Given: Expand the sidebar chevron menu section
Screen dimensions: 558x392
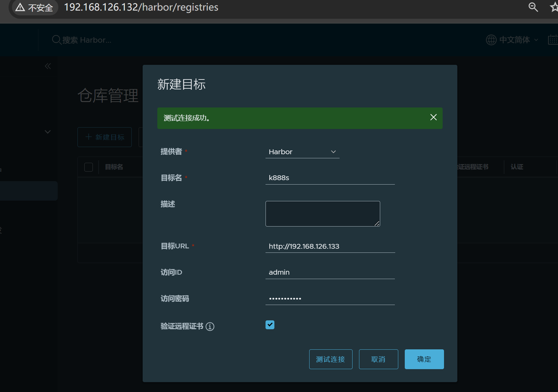Looking at the screenshot, I should point(48,132).
